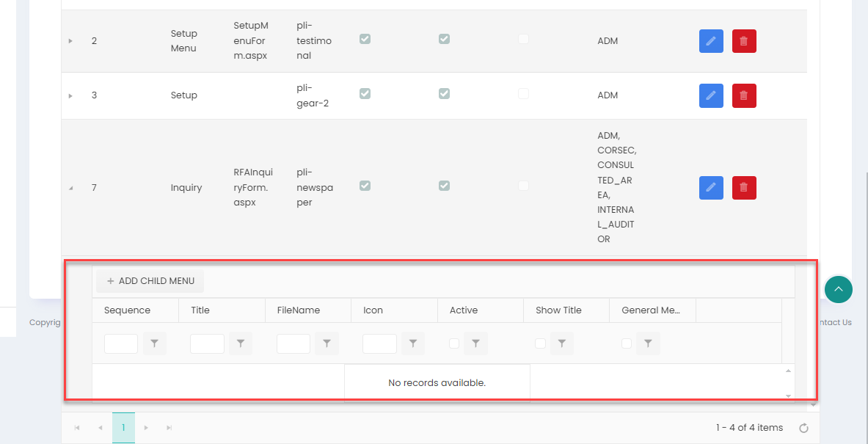Expand row 3 Setup child menu

point(70,95)
